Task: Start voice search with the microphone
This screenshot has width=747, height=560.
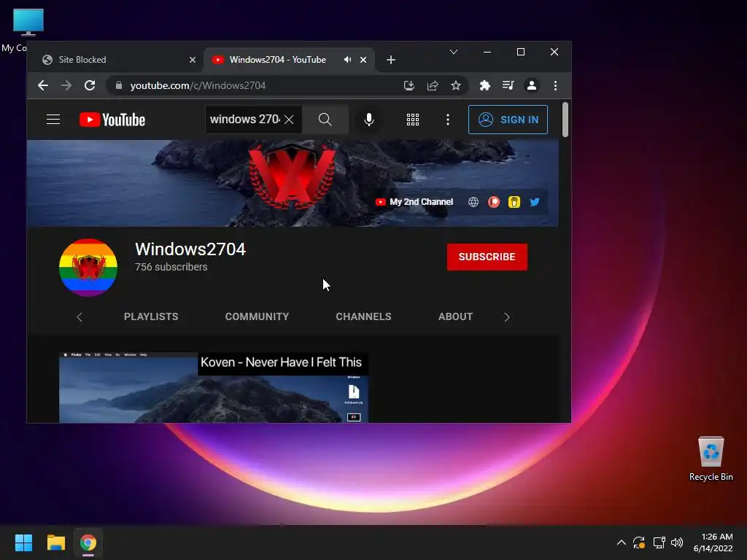Action: [x=368, y=120]
